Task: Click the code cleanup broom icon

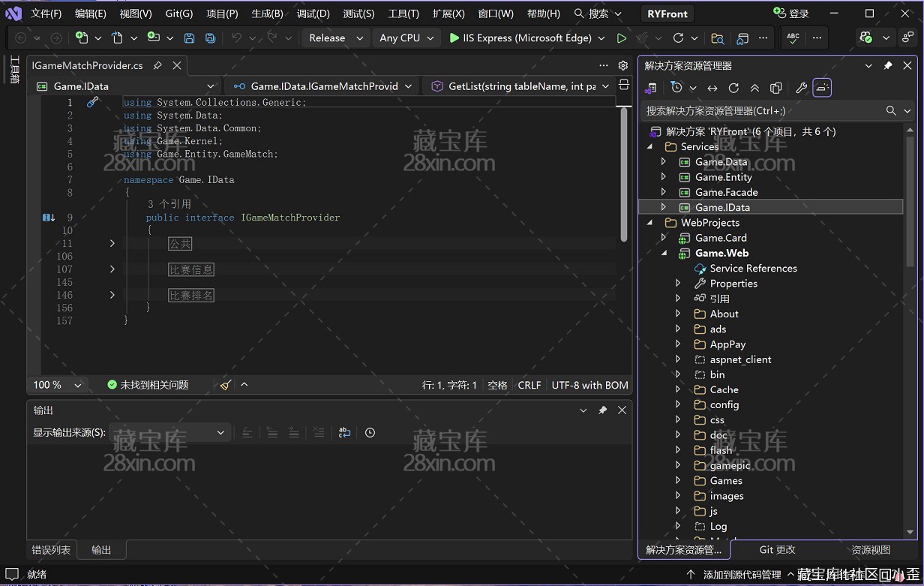Action: [226, 385]
